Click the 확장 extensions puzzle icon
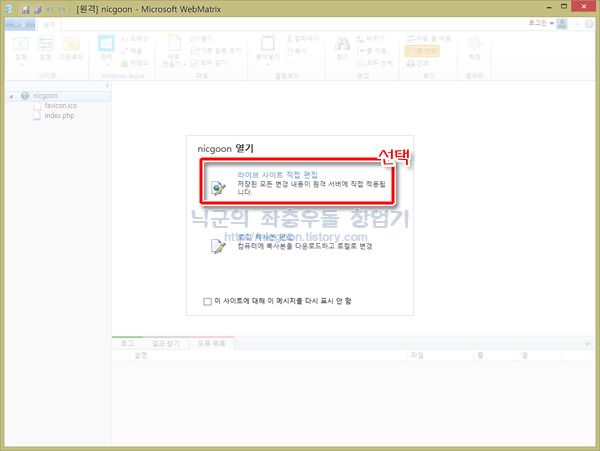The image size is (600, 451). tap(475, 43)
